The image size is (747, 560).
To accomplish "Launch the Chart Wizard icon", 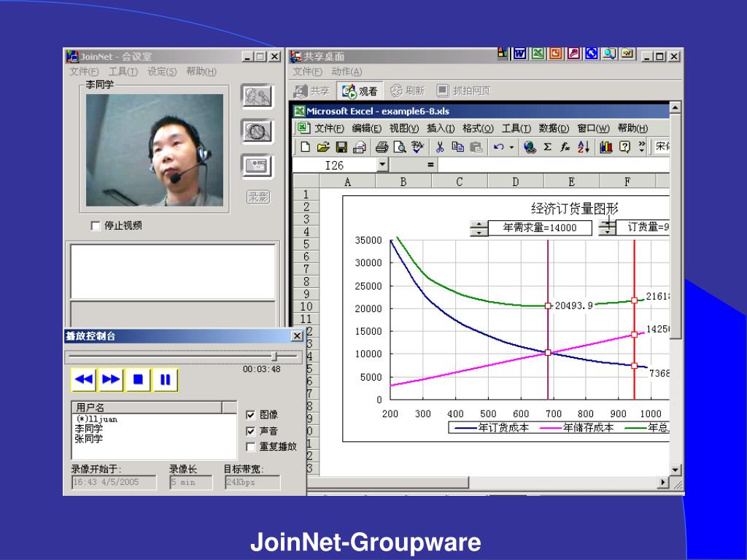I will click(606, 147).
